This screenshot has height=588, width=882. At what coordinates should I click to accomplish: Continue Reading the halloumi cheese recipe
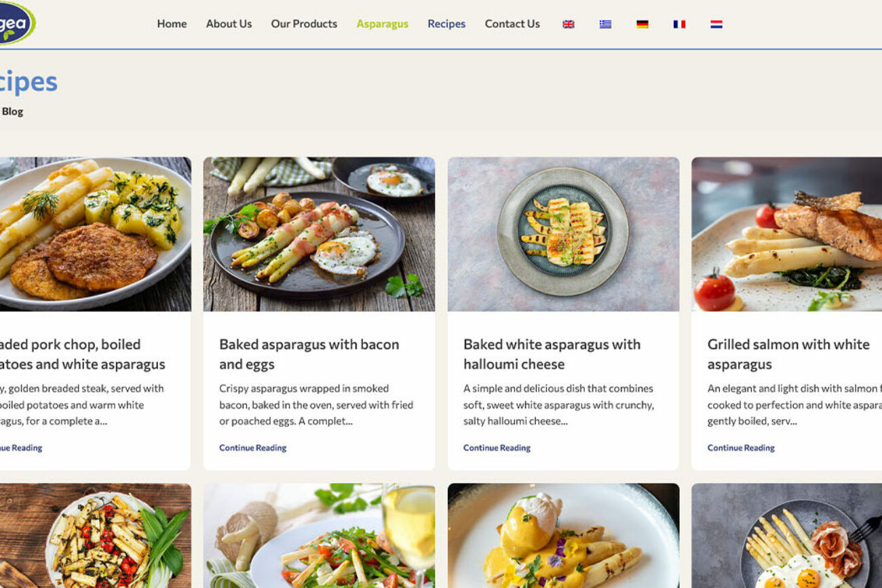coord(497,448)
